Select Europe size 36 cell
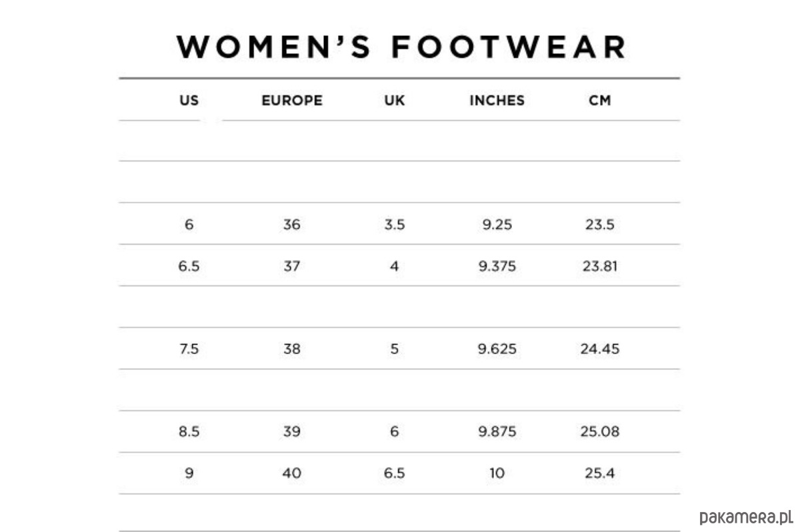This screenshot has width=800, height=532. point(292,225)
